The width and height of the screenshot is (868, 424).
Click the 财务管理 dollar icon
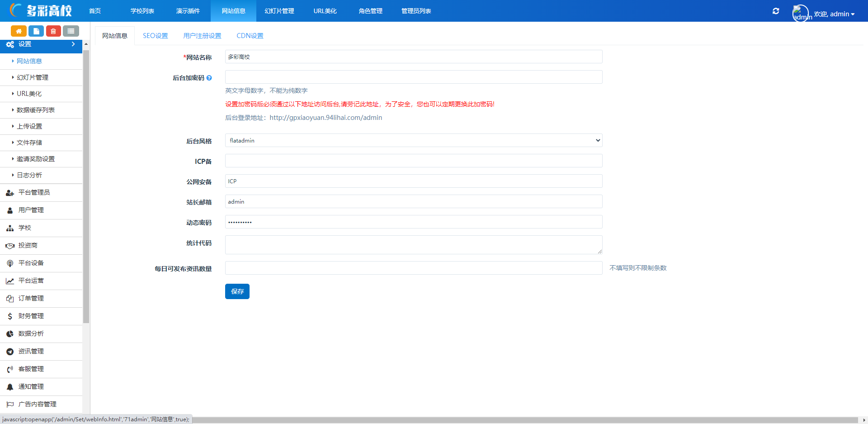(10, 316)
